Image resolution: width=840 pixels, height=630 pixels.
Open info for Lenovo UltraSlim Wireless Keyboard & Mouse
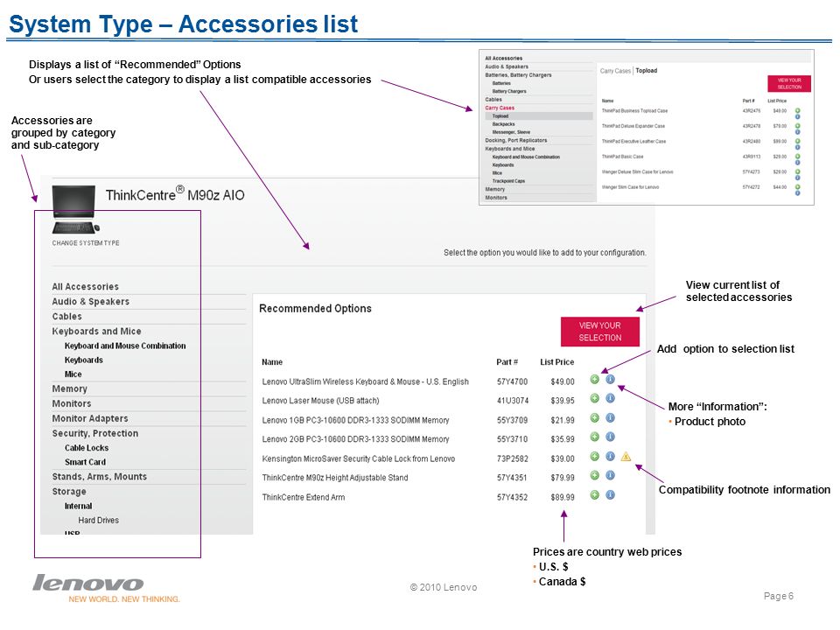610,379
